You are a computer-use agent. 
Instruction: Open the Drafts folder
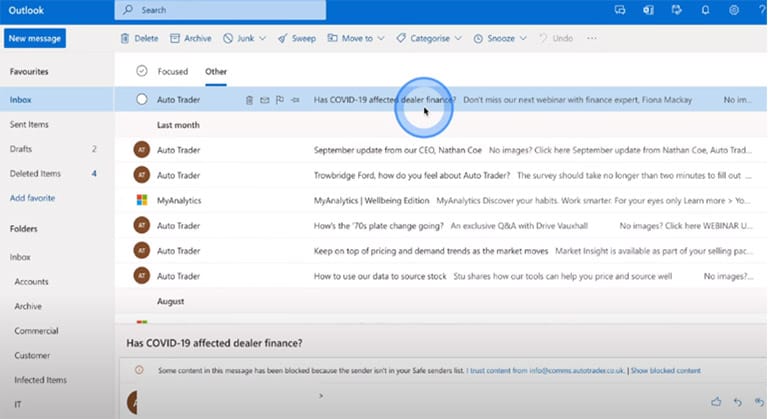click(x=57, y=149)
